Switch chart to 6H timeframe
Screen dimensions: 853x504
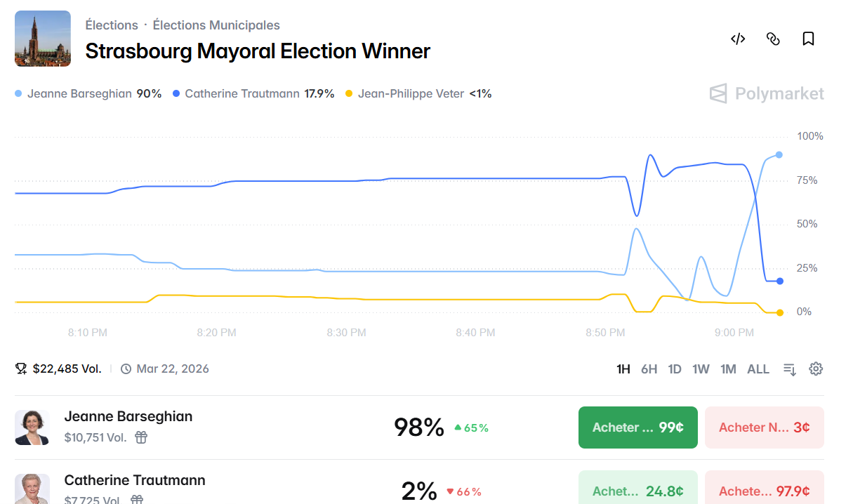[x=649, y=369]
